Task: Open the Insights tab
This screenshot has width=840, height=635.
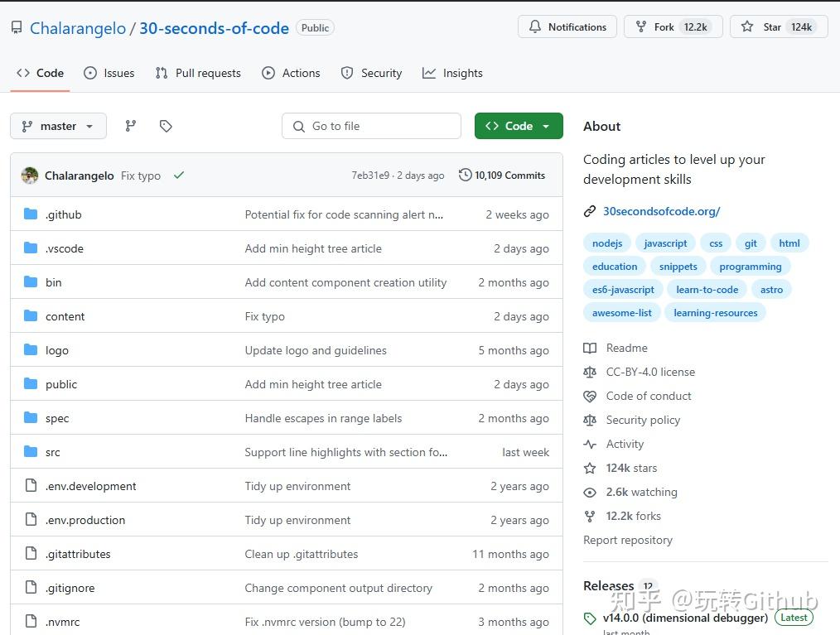Action: pyautogui.click(x=452, y=73)
